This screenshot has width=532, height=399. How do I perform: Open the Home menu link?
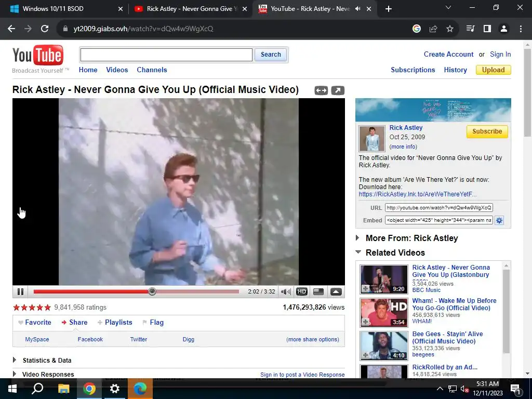pos(88,70)
